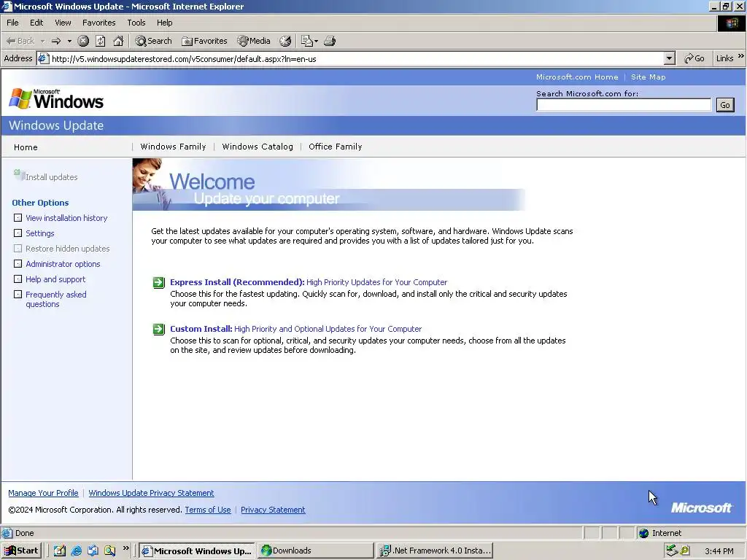Open Administrator options link

click(x=63, y=264)
